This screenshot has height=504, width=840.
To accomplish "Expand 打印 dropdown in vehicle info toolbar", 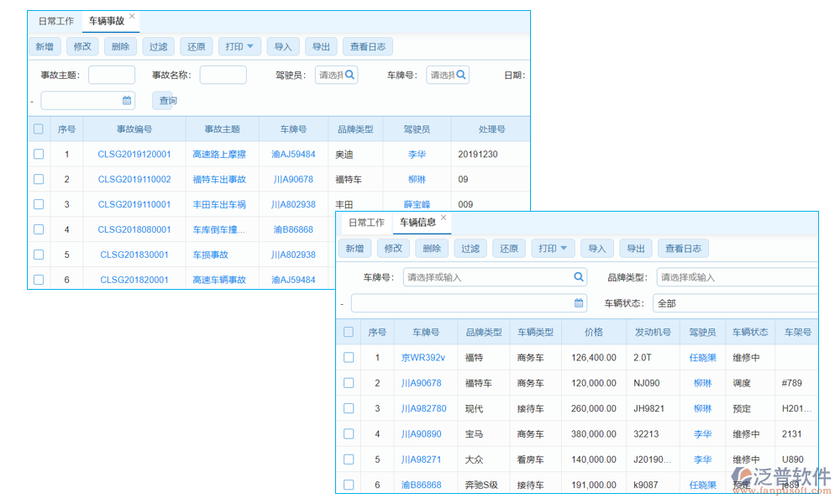I will tap(552, 248).
